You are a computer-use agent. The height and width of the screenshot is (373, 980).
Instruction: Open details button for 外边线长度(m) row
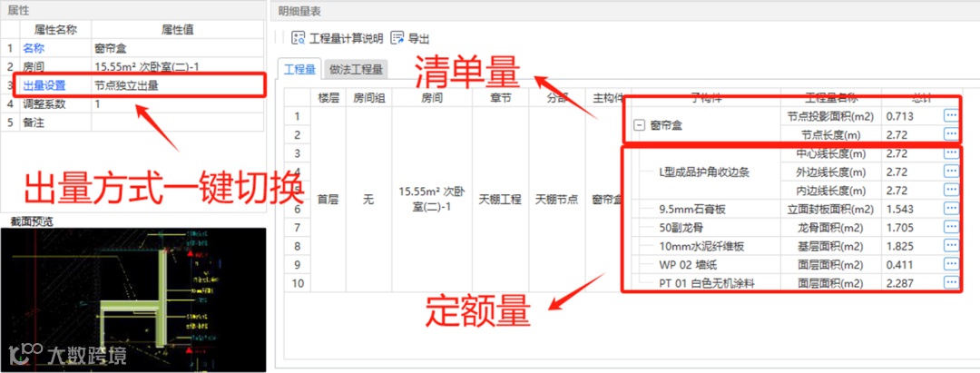point(951,172)
